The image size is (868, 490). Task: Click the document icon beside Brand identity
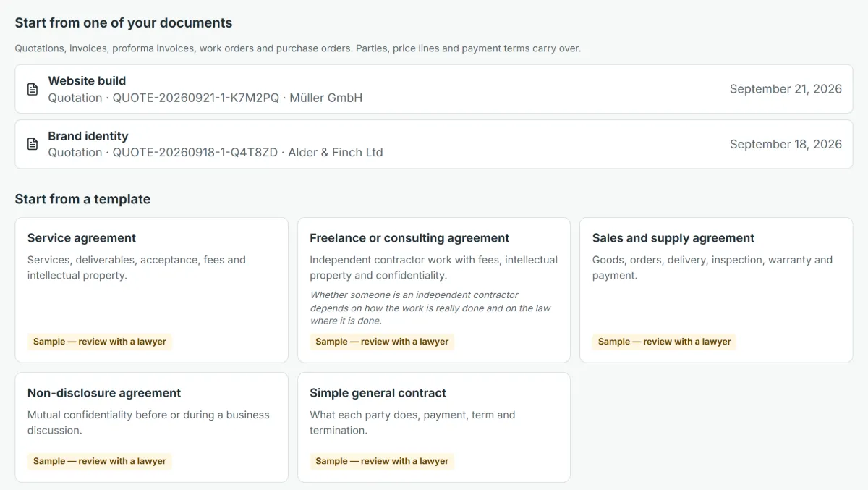(33, 144)
